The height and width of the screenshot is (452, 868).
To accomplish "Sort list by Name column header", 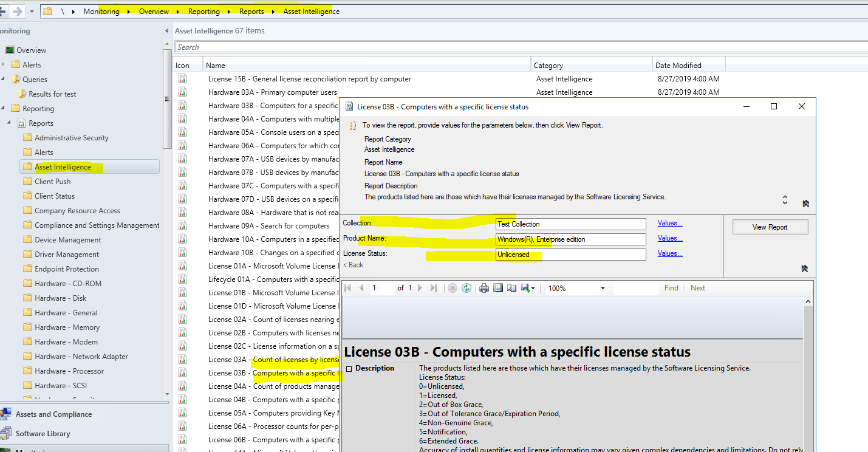I will point(367,65).
